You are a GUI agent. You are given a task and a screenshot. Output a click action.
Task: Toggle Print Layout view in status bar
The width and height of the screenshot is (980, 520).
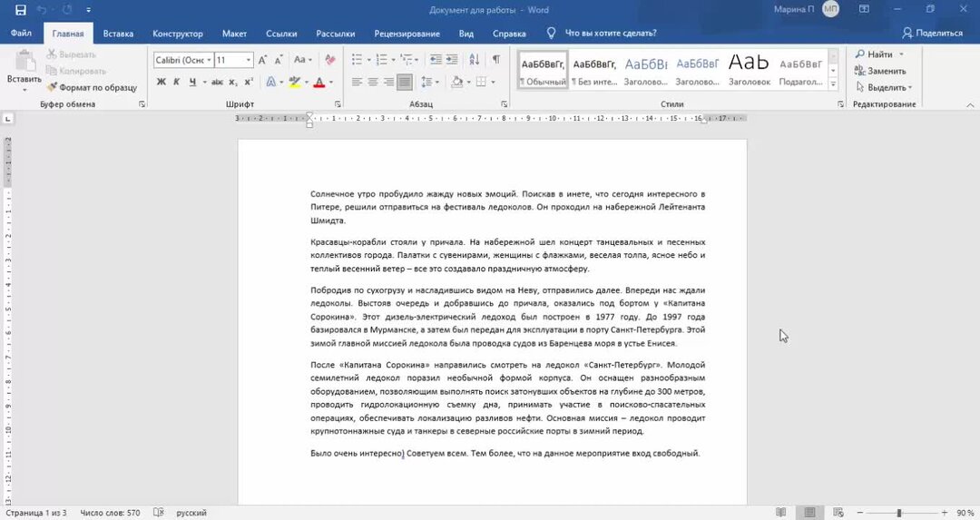click(809, 513)
